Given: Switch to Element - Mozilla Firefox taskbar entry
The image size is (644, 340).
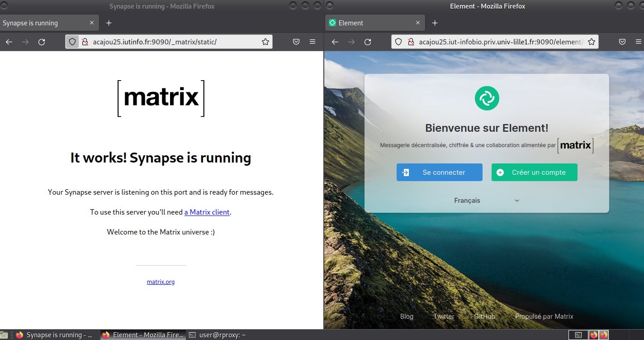Looking at the screenshot, I should tap(143, 335).
